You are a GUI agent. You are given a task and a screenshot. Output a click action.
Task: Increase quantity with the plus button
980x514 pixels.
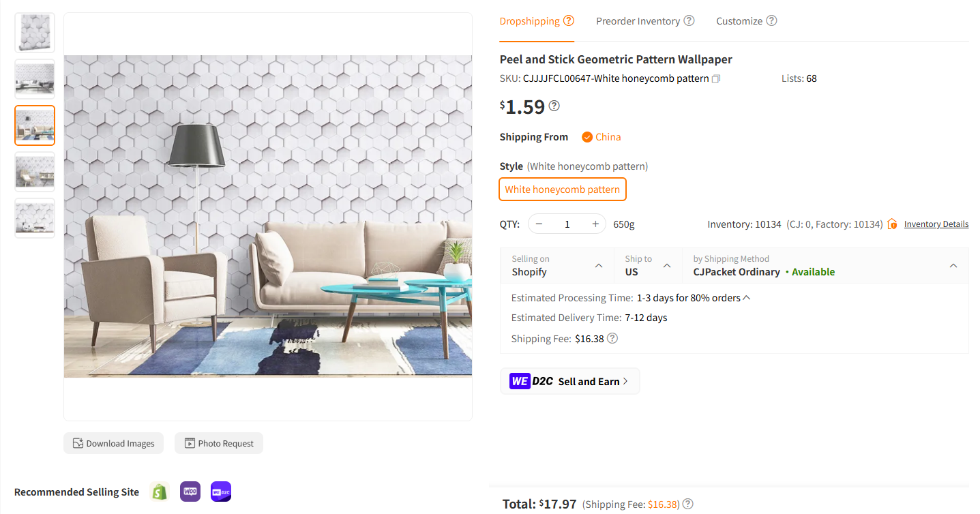click(x=595, y=224)
